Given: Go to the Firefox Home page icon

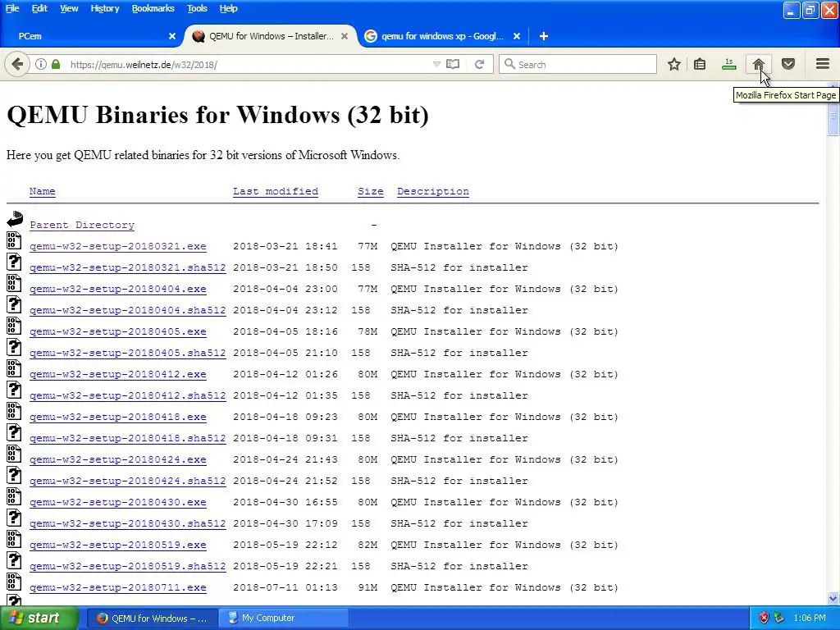Looking at the screenshot, I should 758,64.
